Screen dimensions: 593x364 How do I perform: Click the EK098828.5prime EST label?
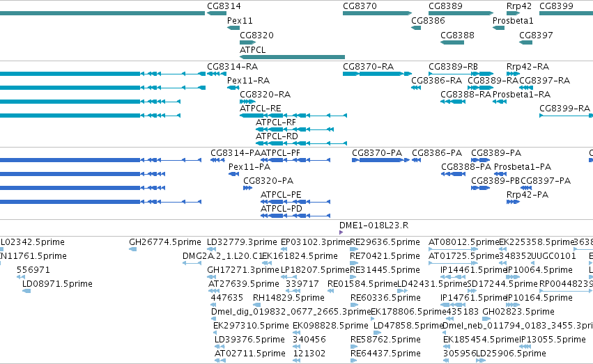330,326
